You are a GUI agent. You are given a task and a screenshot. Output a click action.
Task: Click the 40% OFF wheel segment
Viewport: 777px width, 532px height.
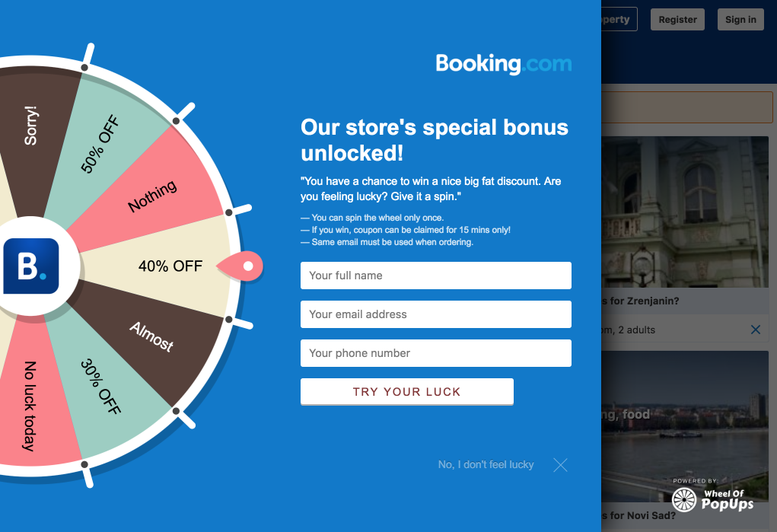(x=170, y=266)
